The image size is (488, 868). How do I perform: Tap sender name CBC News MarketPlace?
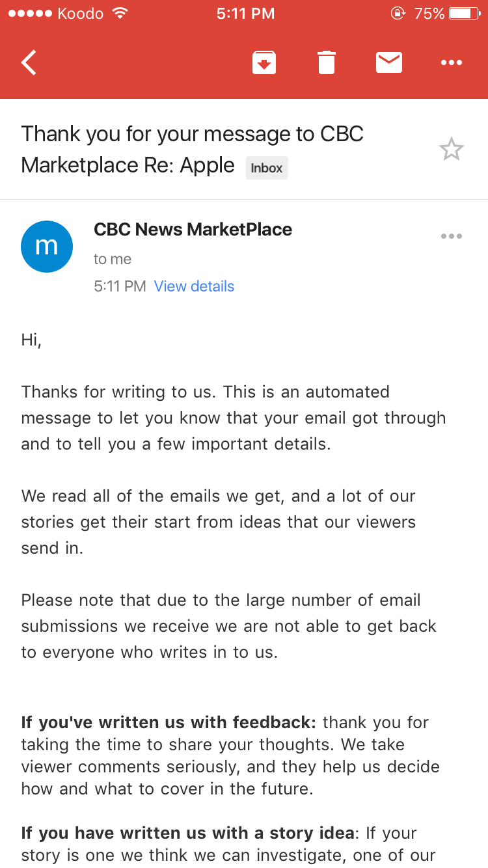(x=193, y=229)
